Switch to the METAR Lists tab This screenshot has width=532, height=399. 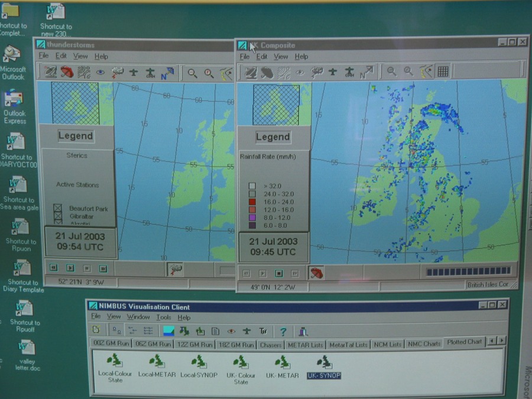tap(305, 344)
